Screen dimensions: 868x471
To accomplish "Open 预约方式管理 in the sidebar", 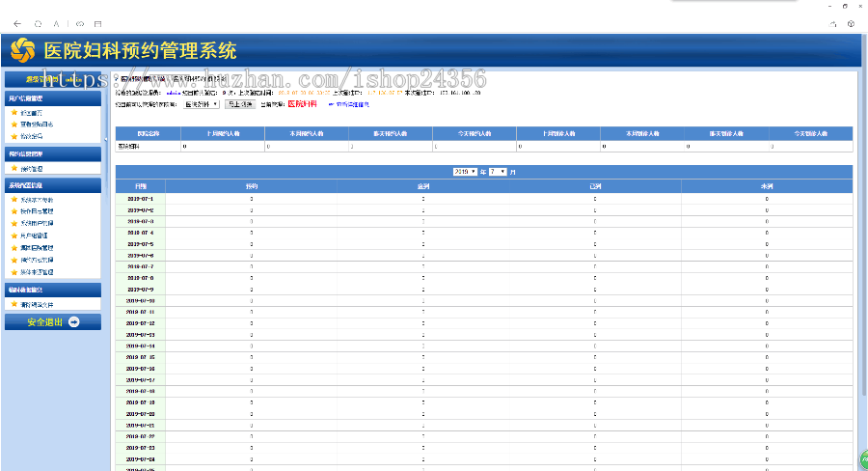I will coord(37,260).
